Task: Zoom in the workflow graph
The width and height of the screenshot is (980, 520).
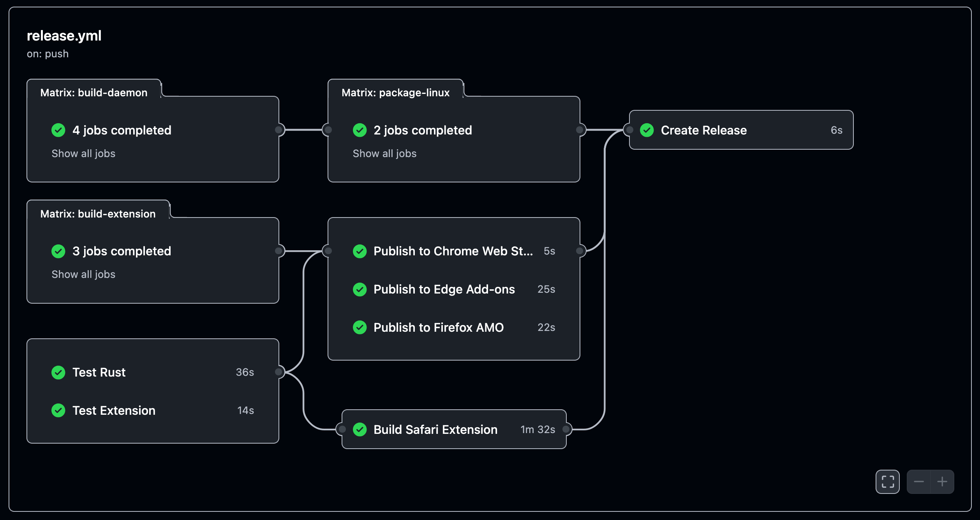Action: tap(942, 482)
